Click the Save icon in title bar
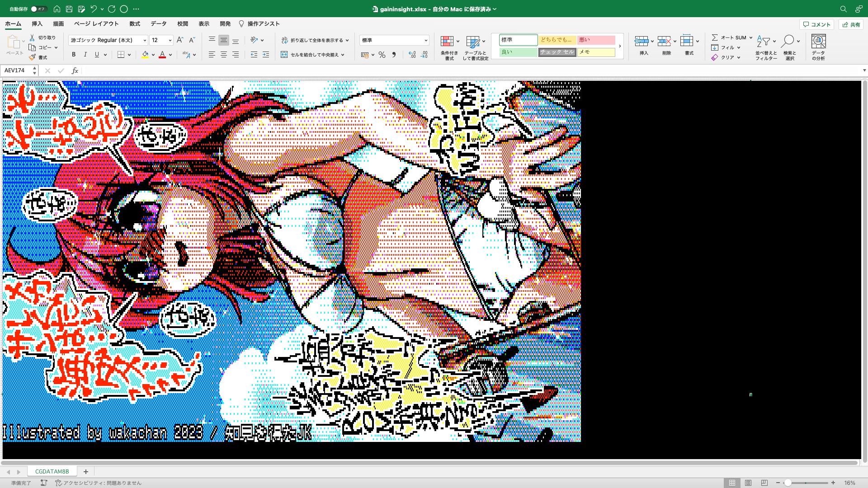The height and width of the screenshot is (488, 868). pos(69,9)
